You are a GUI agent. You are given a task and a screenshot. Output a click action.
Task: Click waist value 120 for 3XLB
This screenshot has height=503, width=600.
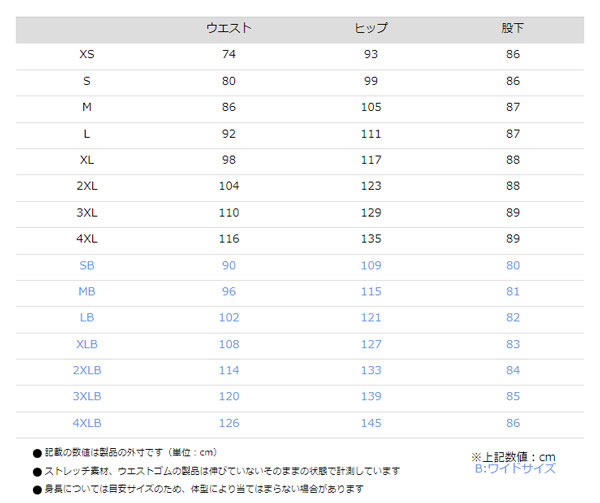[229, 396]
